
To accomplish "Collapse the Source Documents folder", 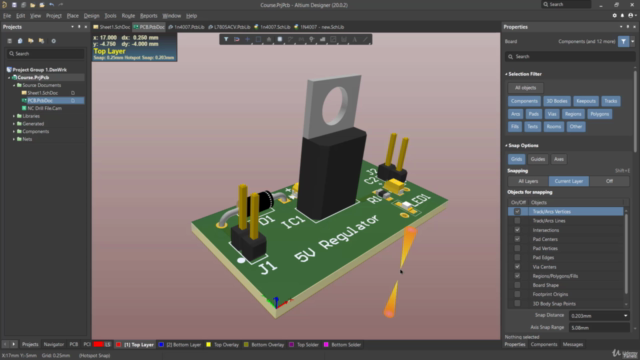I will pos(14,85).
